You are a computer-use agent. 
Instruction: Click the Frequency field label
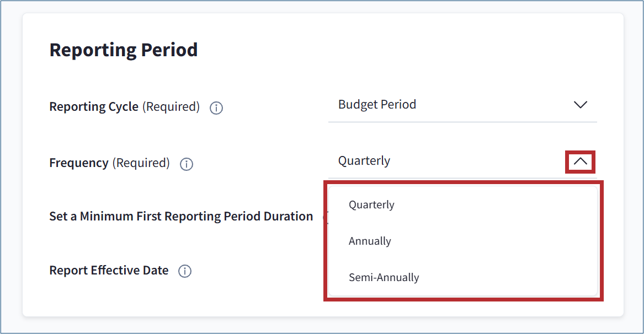[x=79, y=163]
